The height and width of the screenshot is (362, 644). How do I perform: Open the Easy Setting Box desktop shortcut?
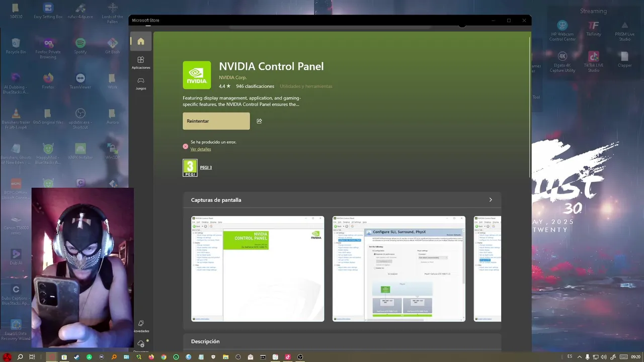[48, 11]
